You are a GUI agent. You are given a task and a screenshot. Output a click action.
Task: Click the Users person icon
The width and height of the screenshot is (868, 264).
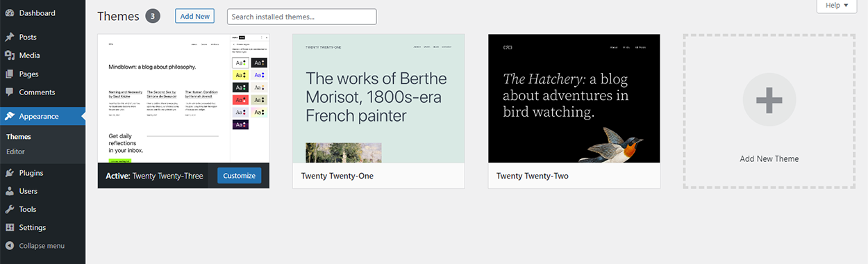click(10, 191)
